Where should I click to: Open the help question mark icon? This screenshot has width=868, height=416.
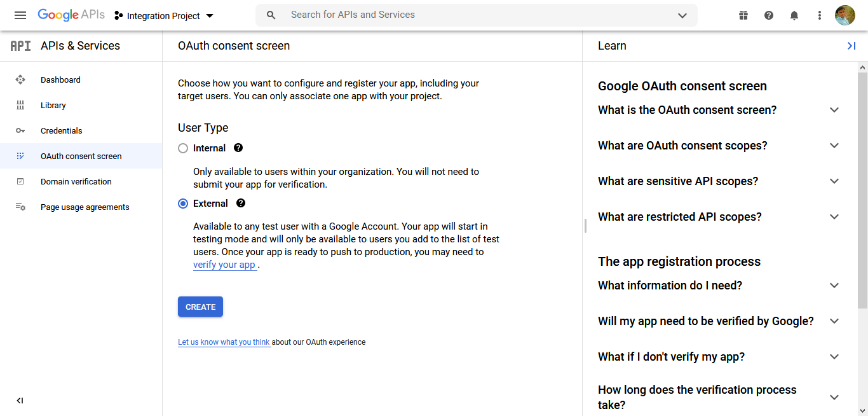click(769, 15)
